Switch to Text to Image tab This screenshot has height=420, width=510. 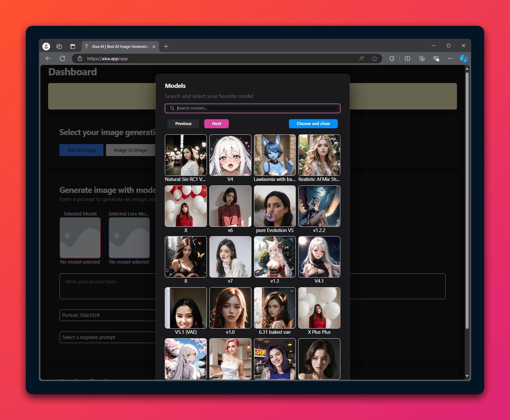click(x=81, y=150)
